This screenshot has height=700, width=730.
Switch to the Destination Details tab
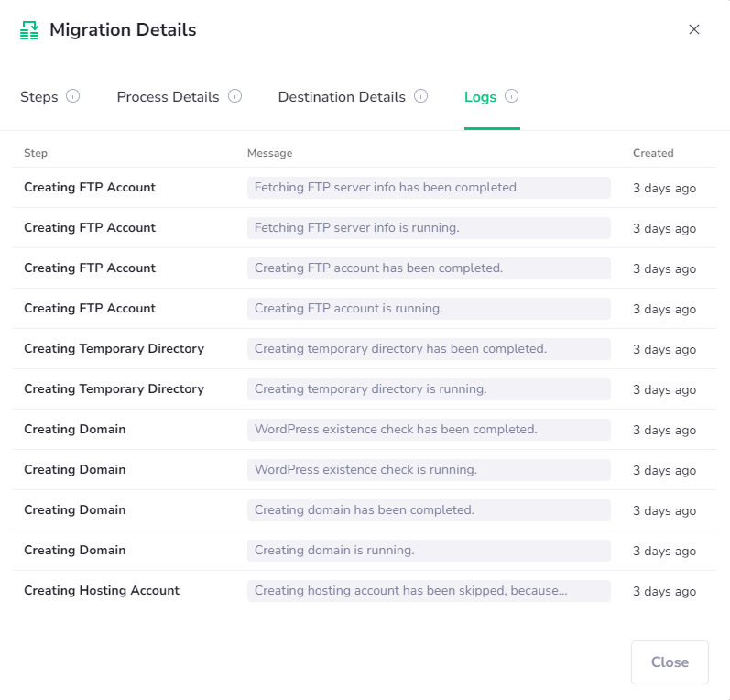click(342, 97)
